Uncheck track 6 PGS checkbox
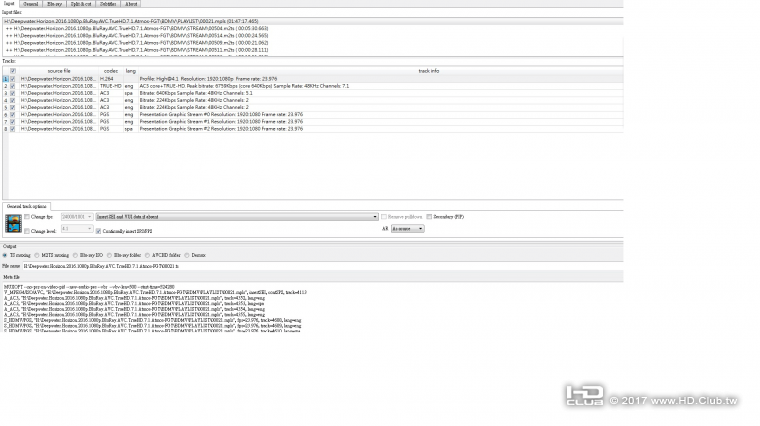The height and width of the screenshot is (426, 760). (13, 114)
